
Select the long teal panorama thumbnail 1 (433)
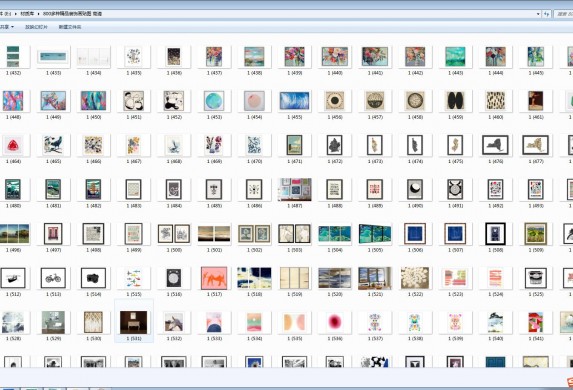tap(53, 57)
